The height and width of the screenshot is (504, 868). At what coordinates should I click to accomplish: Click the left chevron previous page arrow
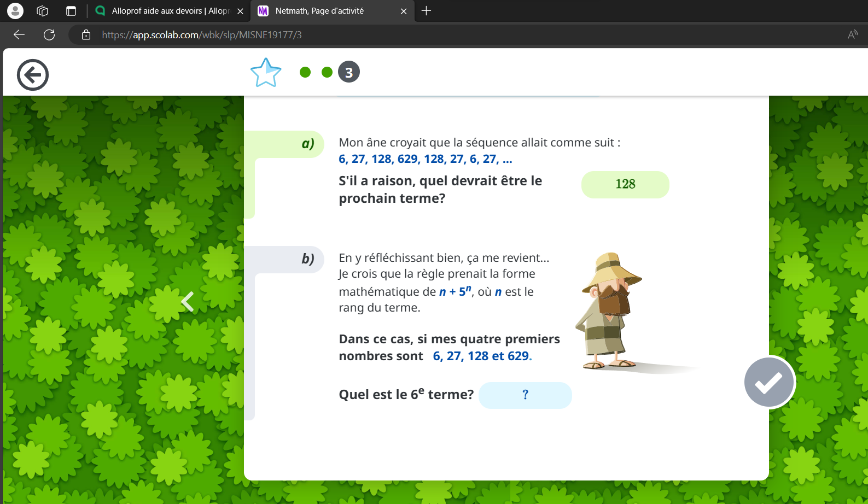(x=188, y=302)
